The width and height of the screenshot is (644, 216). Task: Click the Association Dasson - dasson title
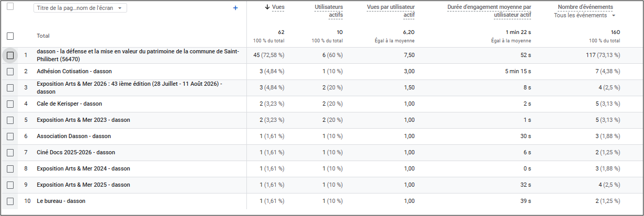74,136
